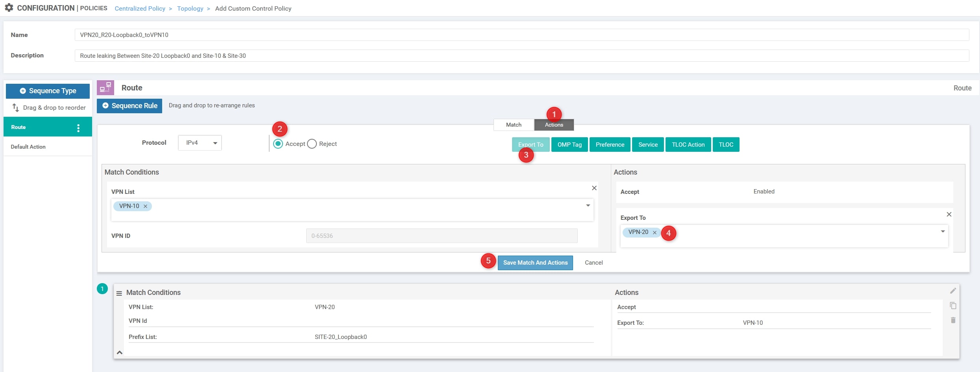
Task: Switch to the Match tab
Action: click(514, 125)
